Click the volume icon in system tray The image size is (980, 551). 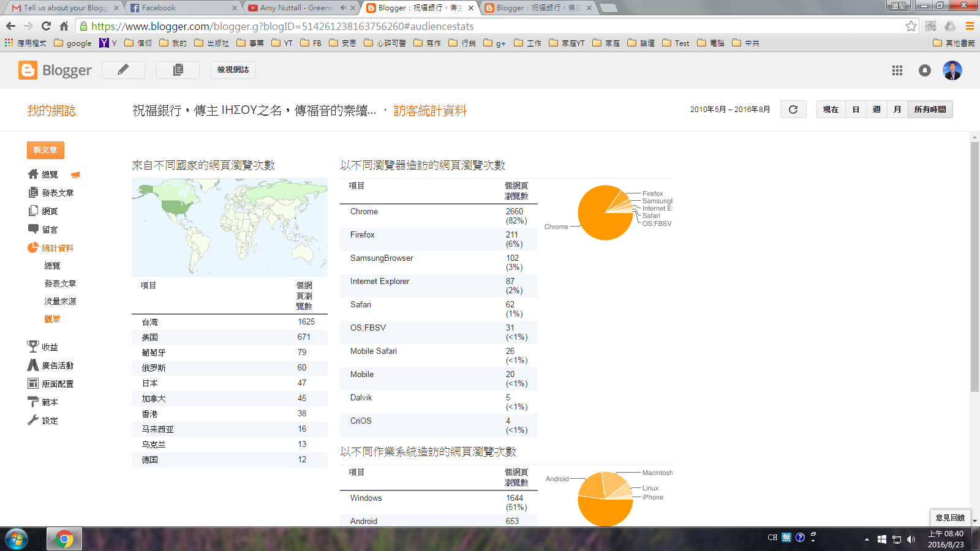click(911, 539)
